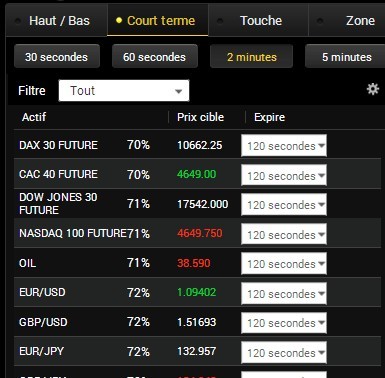Click the Actif column header

point(34,117)
